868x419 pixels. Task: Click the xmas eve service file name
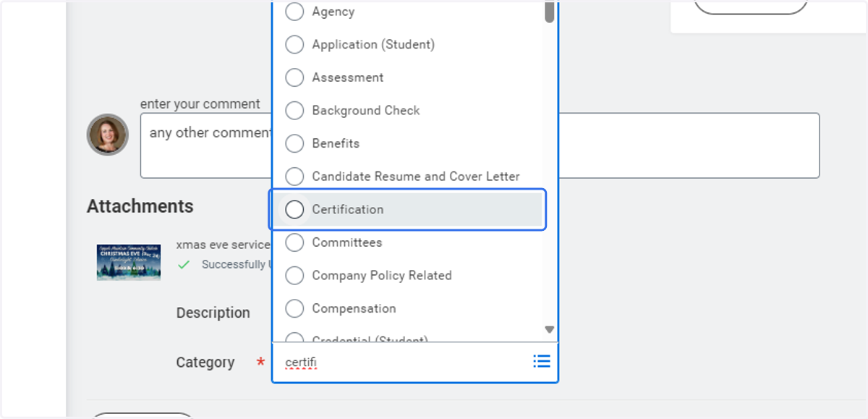coord(223,245)
